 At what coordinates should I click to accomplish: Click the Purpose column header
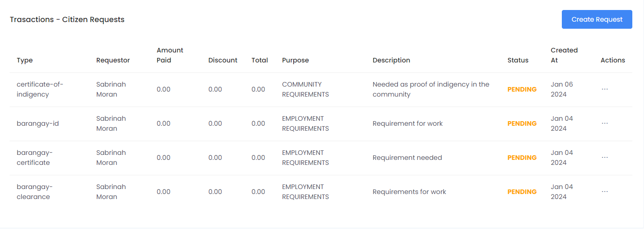(x=295, y=60)
